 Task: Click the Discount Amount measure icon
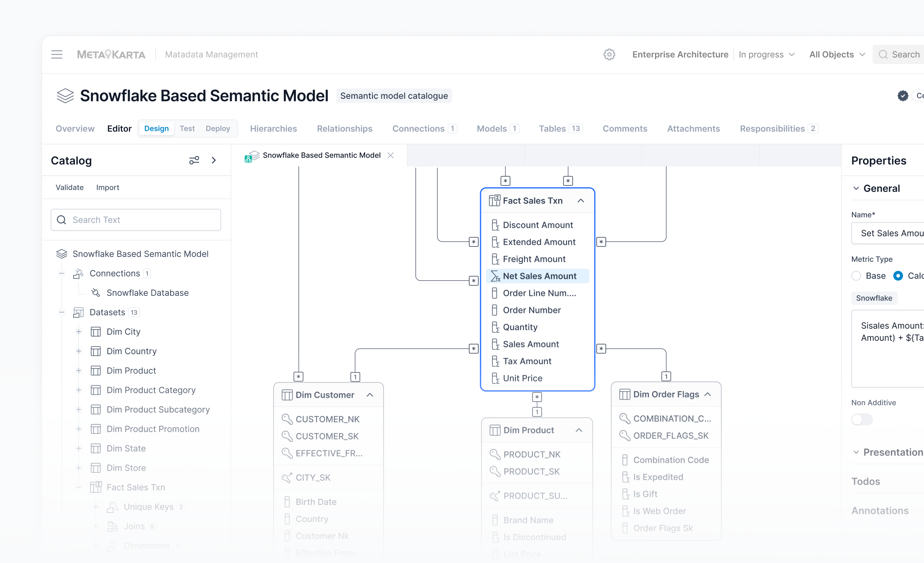[x=495, y=225]
